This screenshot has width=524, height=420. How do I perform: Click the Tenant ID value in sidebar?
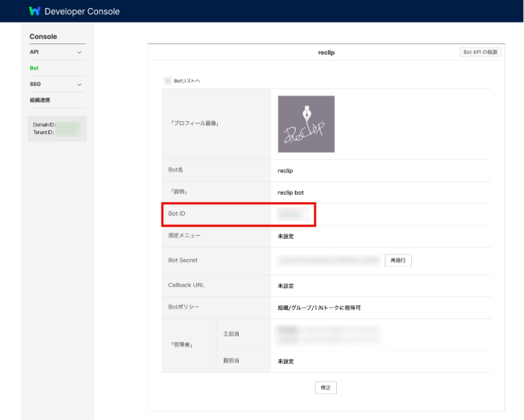pos(69,133)
